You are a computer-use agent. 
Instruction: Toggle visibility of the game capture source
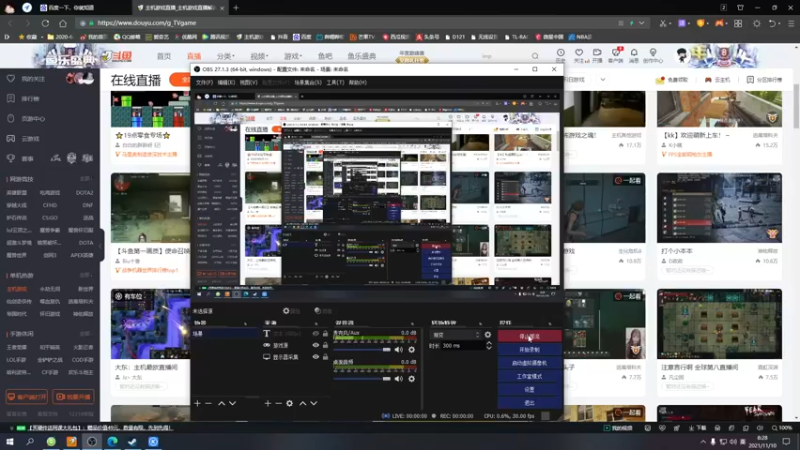pyautogui.click(x=315, y=345)
